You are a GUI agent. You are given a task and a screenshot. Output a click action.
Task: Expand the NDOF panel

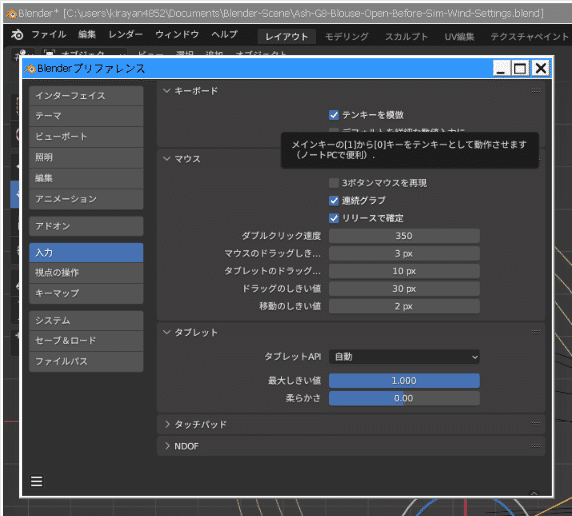[167, 446]
